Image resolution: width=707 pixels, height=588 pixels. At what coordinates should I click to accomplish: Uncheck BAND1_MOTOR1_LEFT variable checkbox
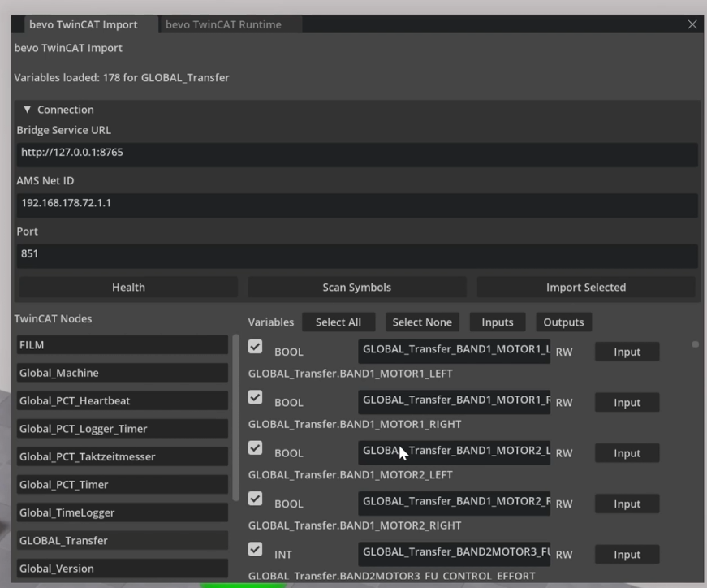tap(255, 347)
